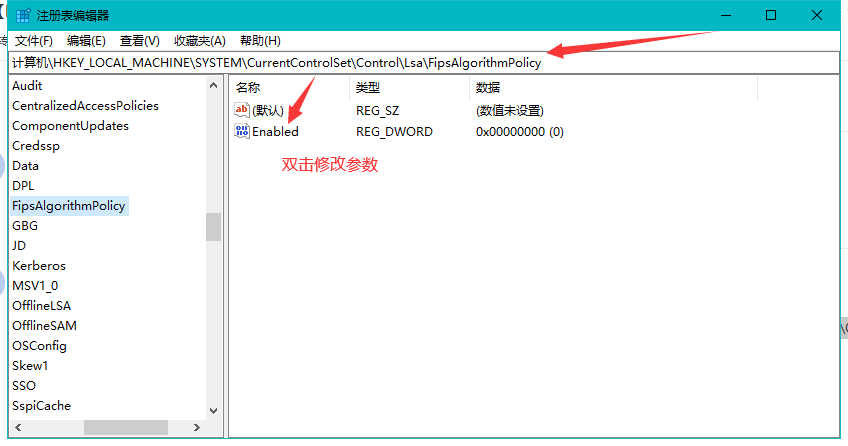Open the 帮助(H) menu
Screen dimensions: 848x446
point(260,41)
